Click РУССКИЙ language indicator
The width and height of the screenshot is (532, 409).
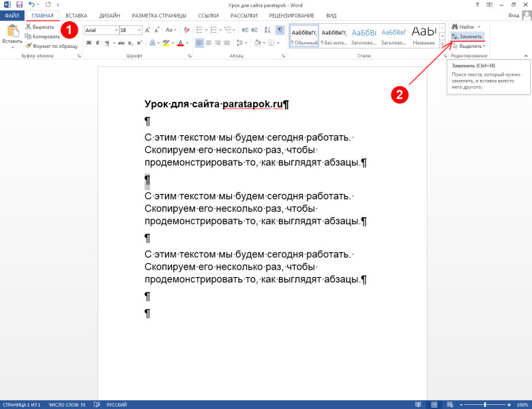117,405
